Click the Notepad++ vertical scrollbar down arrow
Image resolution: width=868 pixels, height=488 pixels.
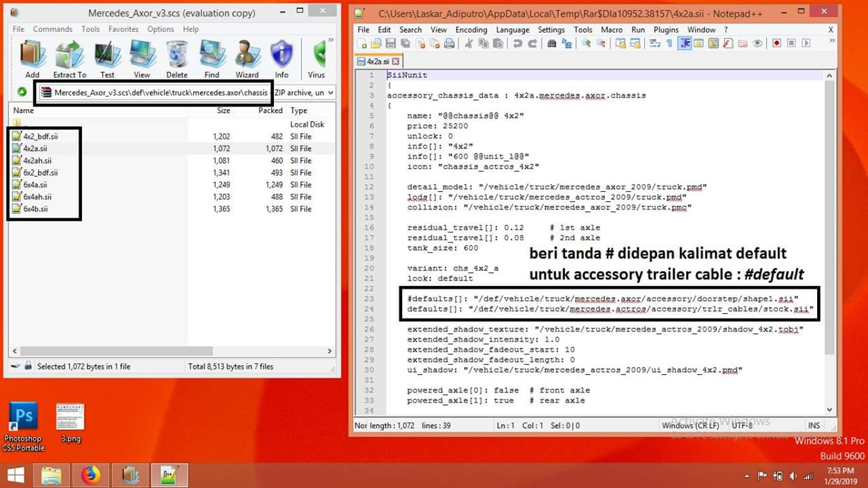click(x=830, y=409)
